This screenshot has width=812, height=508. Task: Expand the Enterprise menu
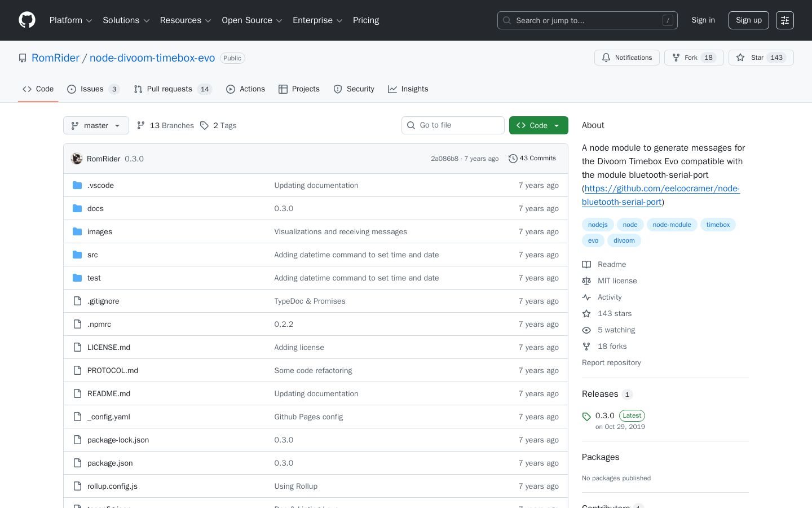(x=317, y=20)
